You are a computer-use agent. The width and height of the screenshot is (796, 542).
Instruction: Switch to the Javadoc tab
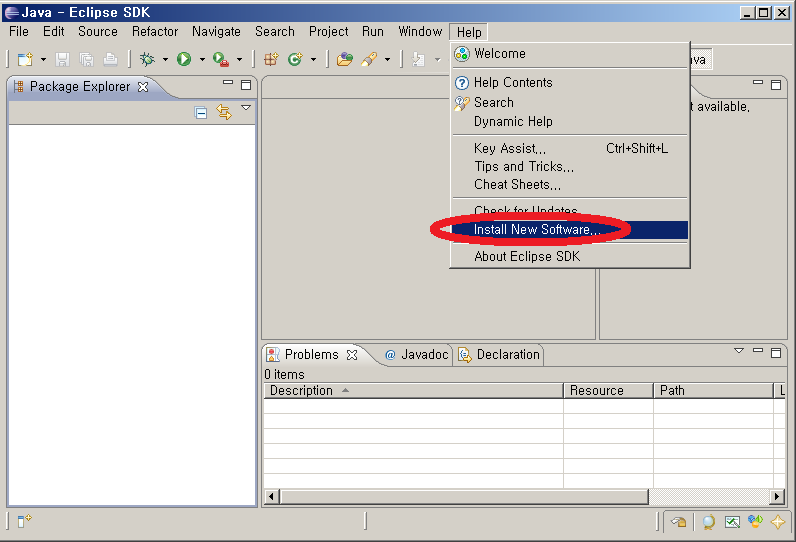(x=416, y=354)
